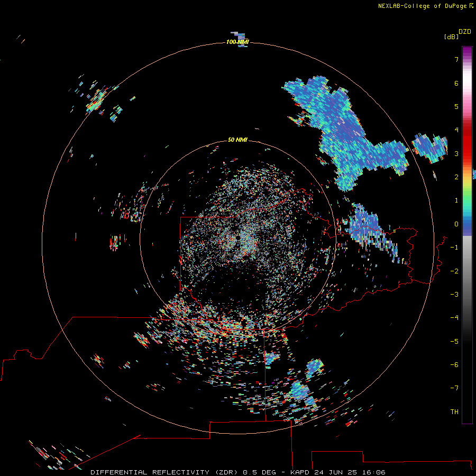476x476 pixels.
Task: Click the TH threshold label on scale
Action: point(454,412)
